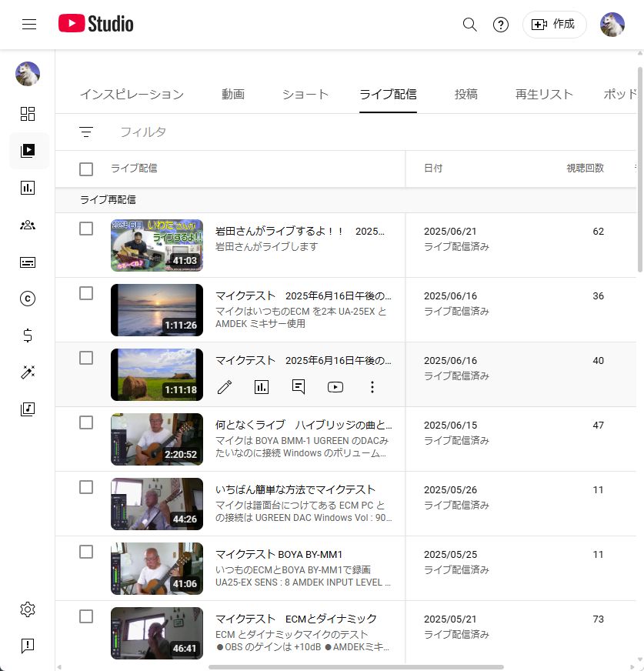Click the horizontal scrollbar at the bottom

click(355, 666)
